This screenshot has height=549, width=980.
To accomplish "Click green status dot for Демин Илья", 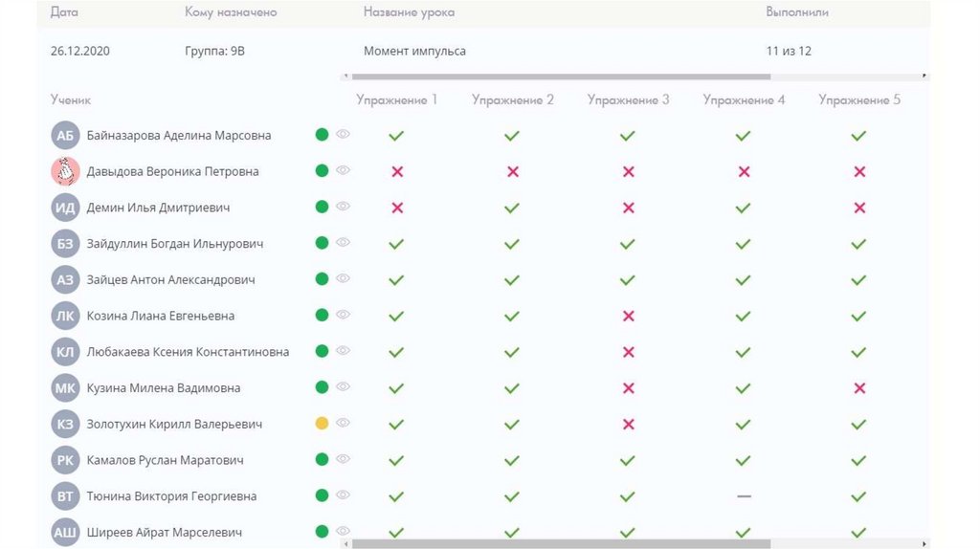I will pos(322,207).
